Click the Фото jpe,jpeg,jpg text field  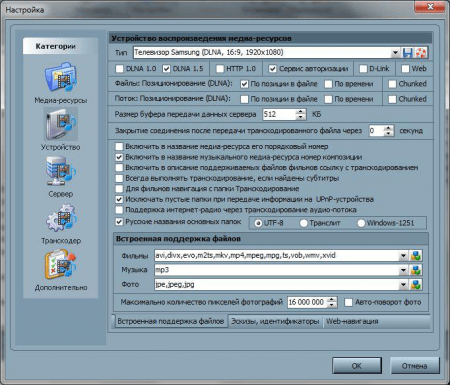pos(277,284)
